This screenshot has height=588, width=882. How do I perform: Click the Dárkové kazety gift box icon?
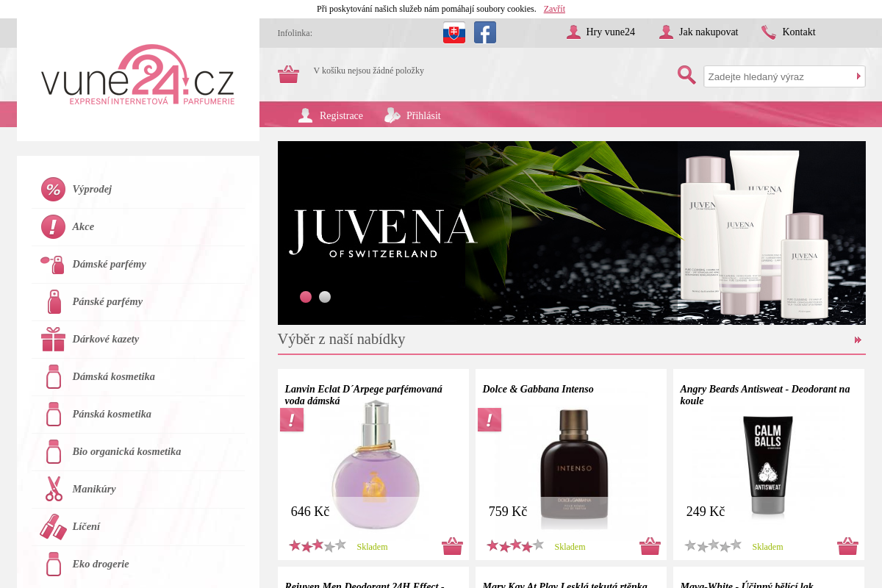pos(53,339)
